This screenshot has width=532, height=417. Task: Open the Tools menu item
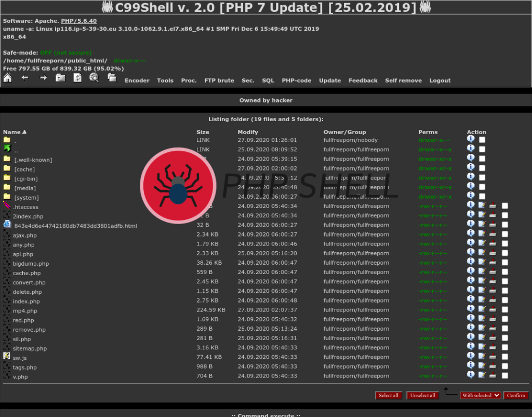(x=165, y=81)
